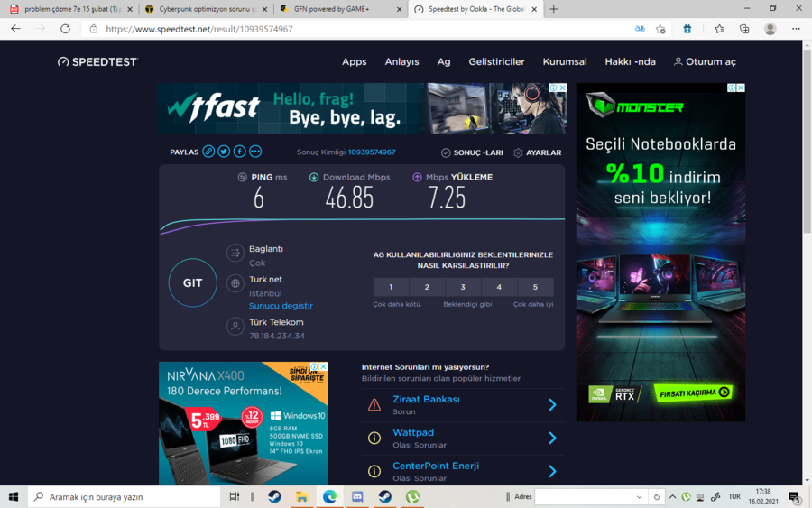Expand Ziraat Bankası issue arrow
The height and width of the screenshot is (508, 812).
tap(552, 404)
